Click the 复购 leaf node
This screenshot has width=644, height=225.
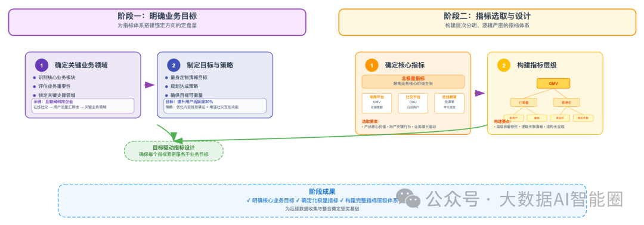pos(537,118)
